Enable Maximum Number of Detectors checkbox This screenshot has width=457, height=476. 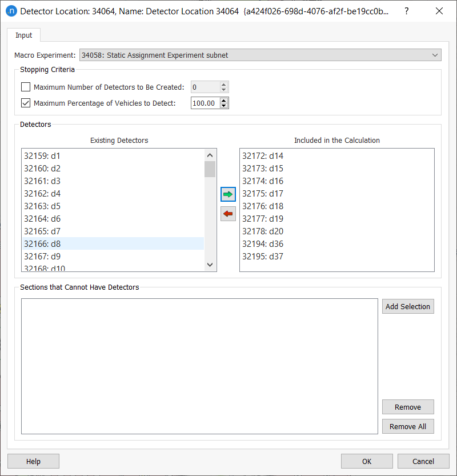pos(26,87)
